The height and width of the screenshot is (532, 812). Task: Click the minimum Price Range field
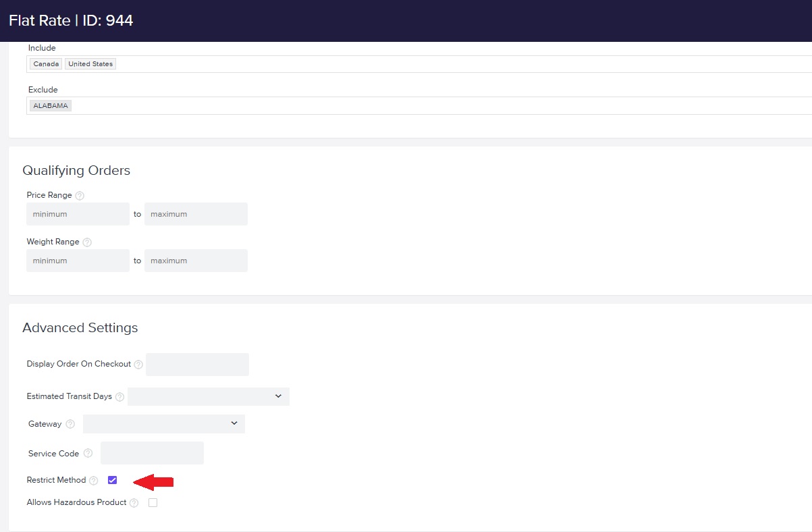tap(78, 213)
